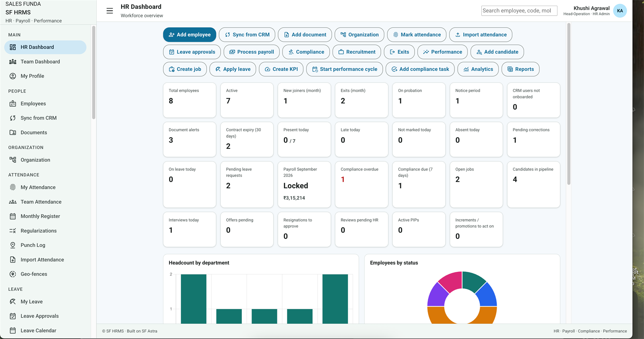Viewport: 644px width, 339px height.
Task: Focus the Search employee input field
Action: 519,11
